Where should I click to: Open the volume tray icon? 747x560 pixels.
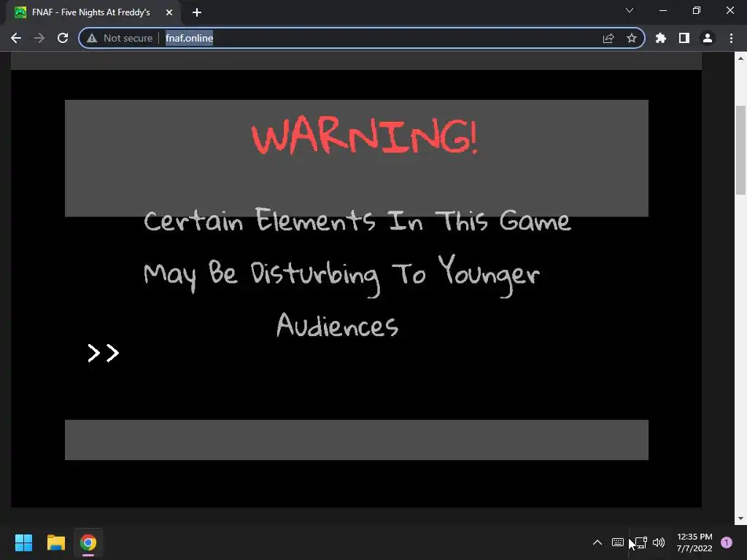(659, 542)
